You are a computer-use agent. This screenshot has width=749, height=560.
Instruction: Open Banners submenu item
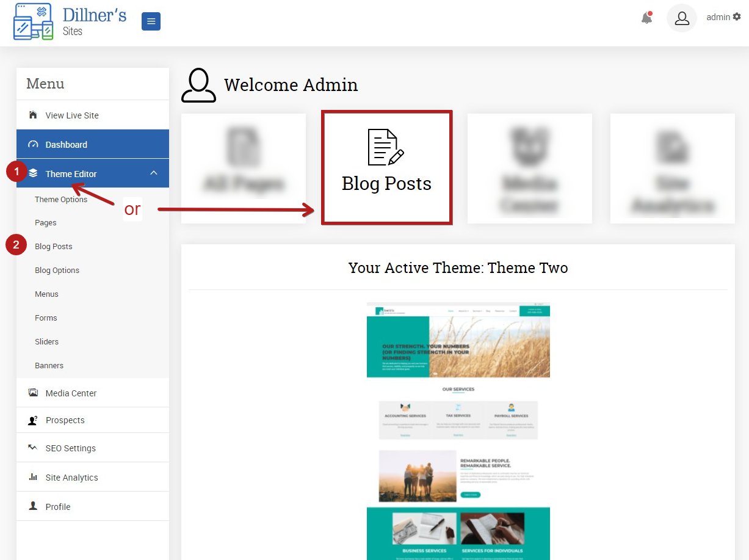point(49,366)
